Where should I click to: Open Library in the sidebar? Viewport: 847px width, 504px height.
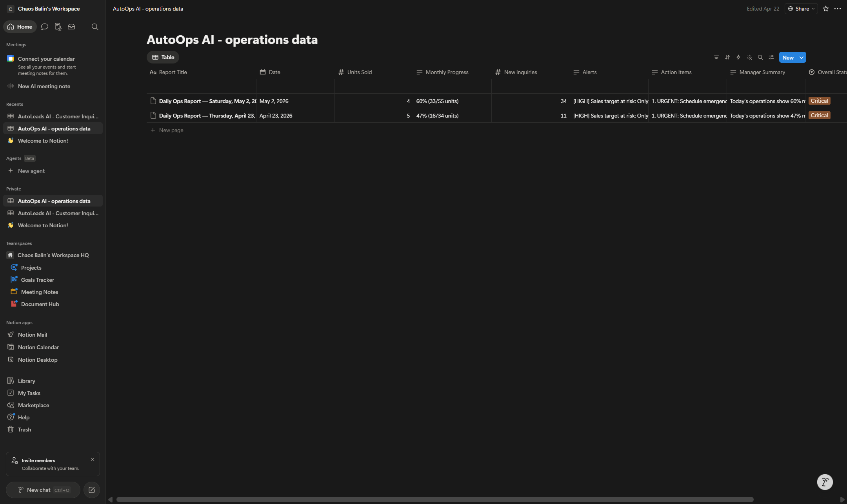pyautogui.click(x=53, y=381)
